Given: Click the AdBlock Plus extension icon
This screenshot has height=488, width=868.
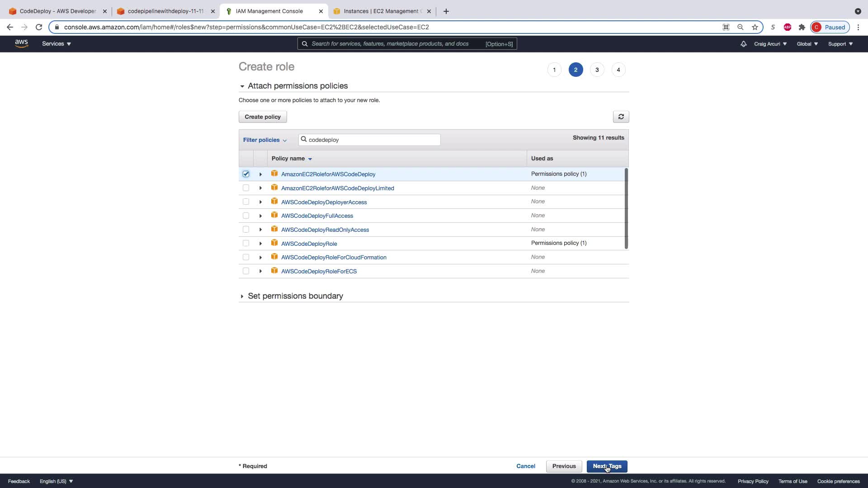Looking at the screenshot, I should point(788,27).
